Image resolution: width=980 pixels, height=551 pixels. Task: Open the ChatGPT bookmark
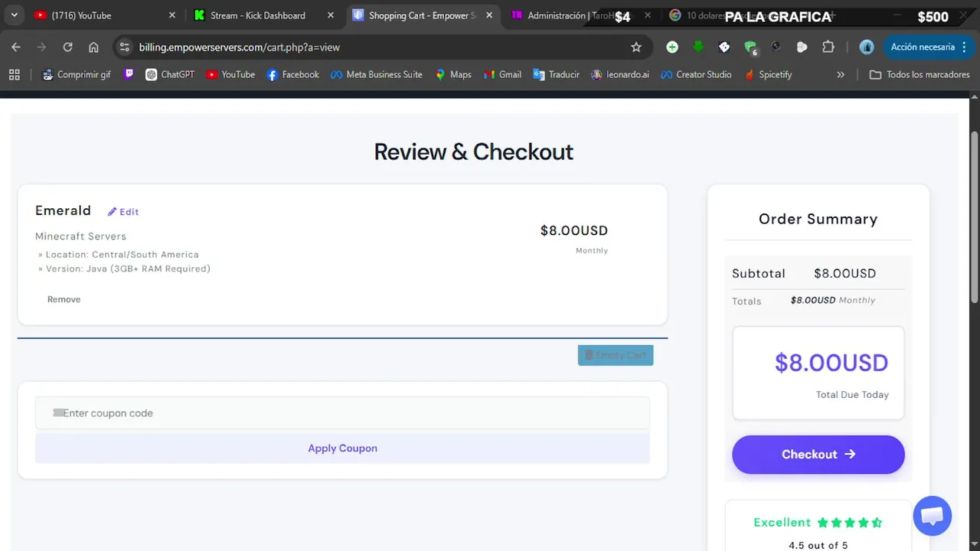point(170,74)
